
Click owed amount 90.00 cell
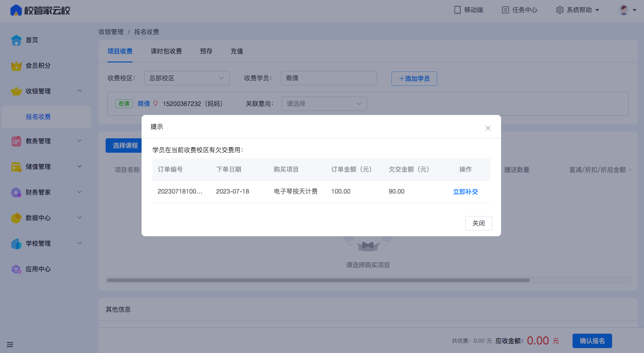tap(397, 191)
